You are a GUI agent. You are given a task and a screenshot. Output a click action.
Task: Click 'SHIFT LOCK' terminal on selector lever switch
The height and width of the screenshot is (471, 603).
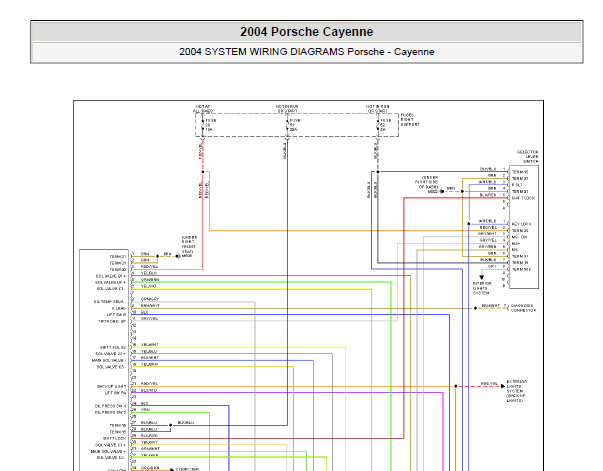coord(523,198)
